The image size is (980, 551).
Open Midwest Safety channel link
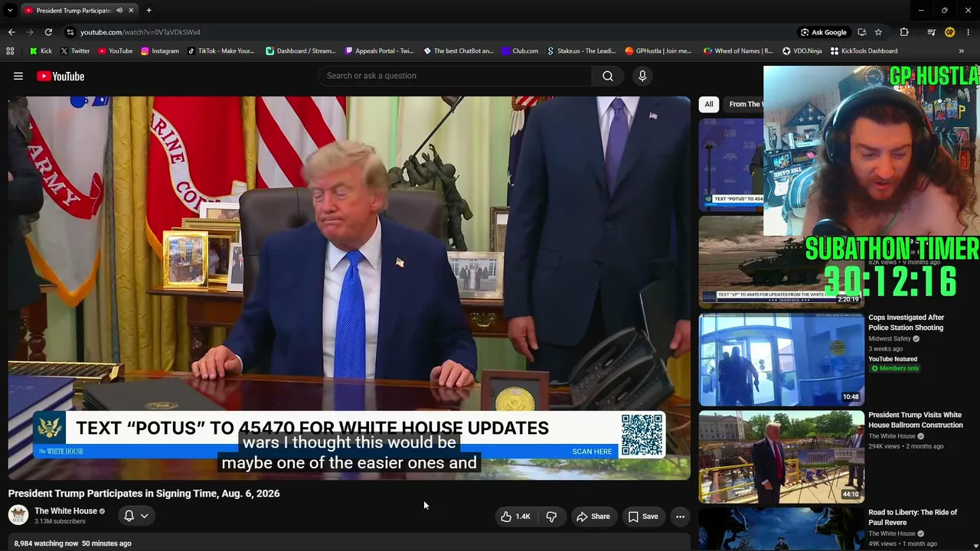(890, 338)
